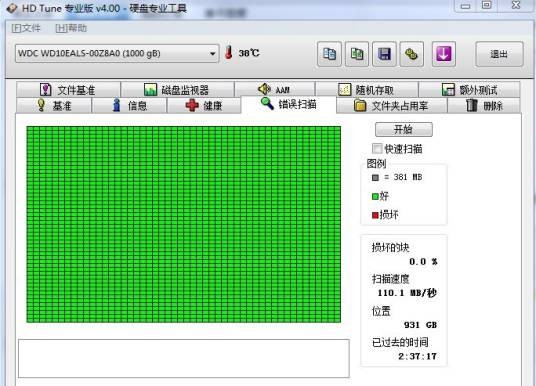Screen dimensions: 536x386
Task: Switch to the 磁盘监视器 tab
Action: [x=177, y=90]
